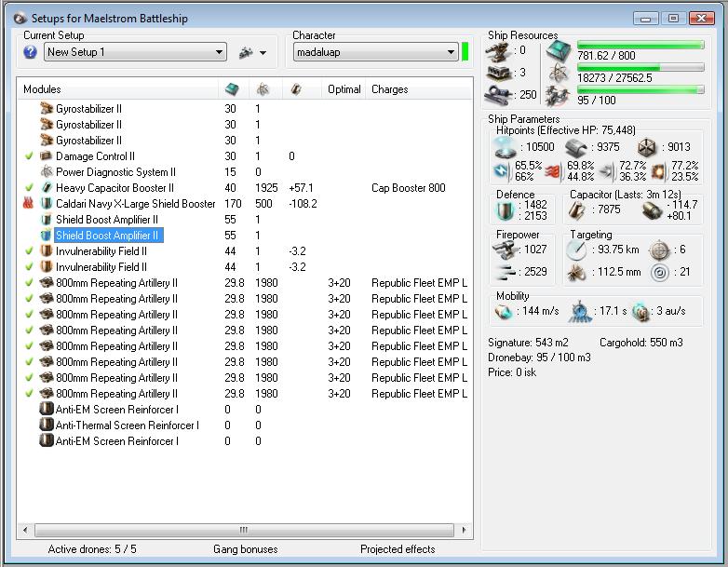Open the Gang bonuses panel
The height and width of the screenshot is (567, 728).
tap(245, 549)
